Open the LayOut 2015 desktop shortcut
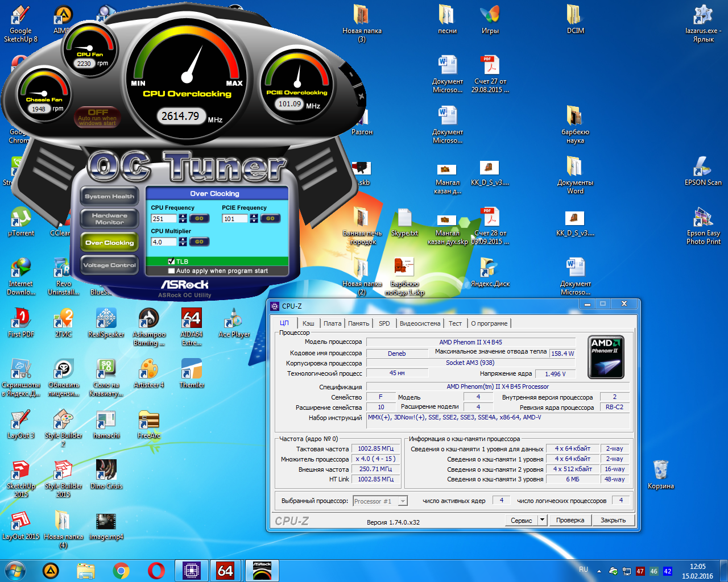This screenshot has width=728, height=582. (21, 526)
